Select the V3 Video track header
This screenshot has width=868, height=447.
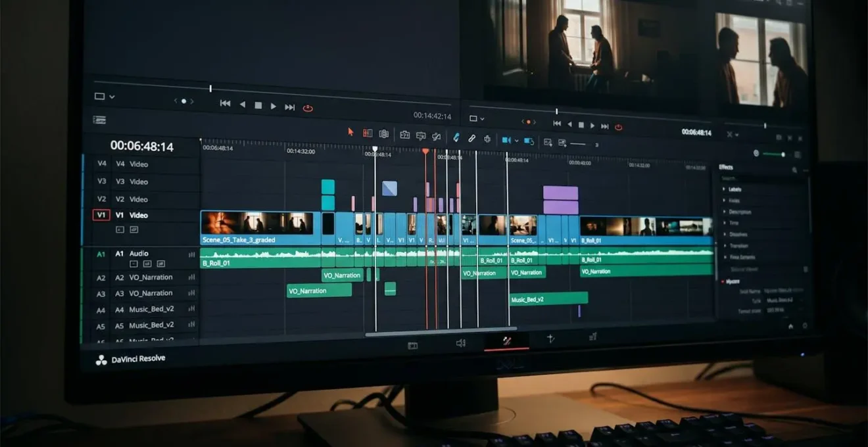tap(140, 181)
